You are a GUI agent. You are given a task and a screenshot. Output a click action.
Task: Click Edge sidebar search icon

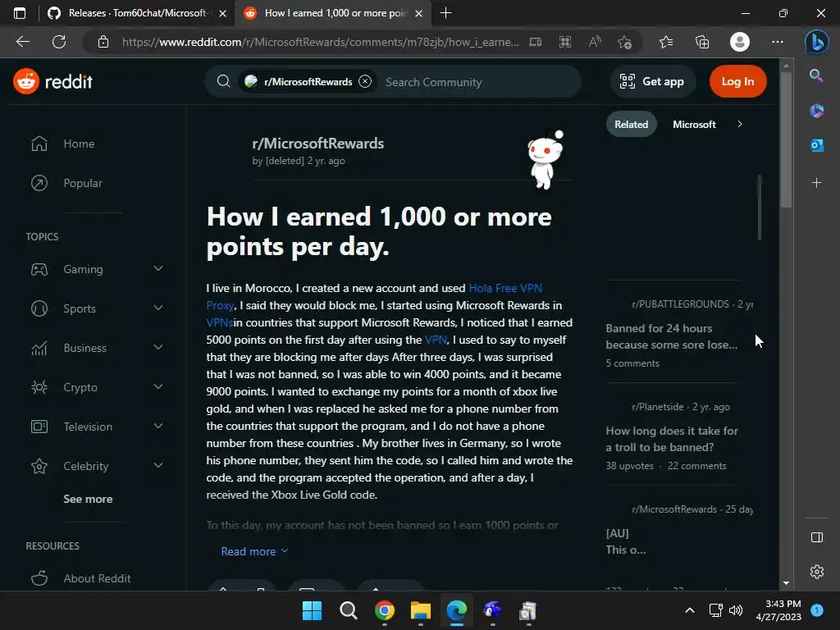point(816,75)
